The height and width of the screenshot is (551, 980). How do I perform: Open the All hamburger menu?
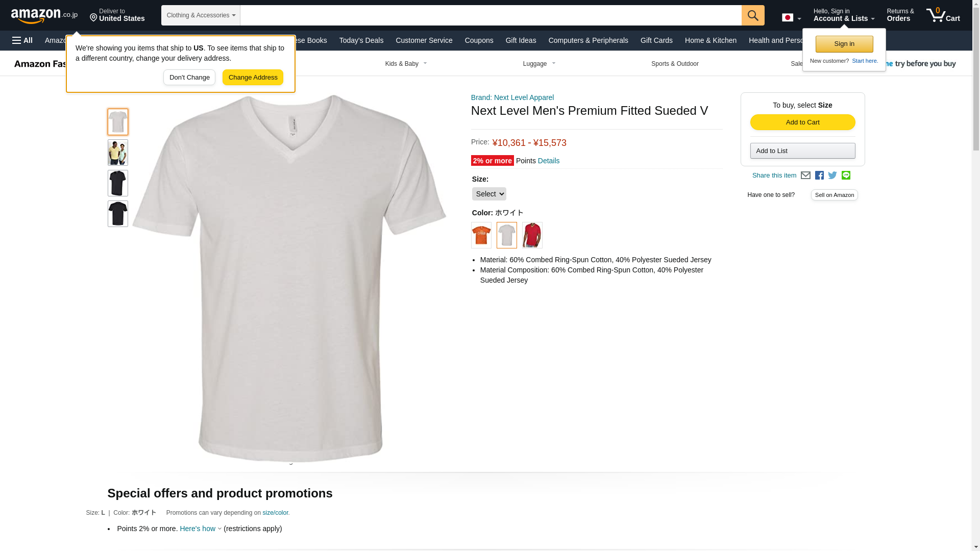pos(22,40)
